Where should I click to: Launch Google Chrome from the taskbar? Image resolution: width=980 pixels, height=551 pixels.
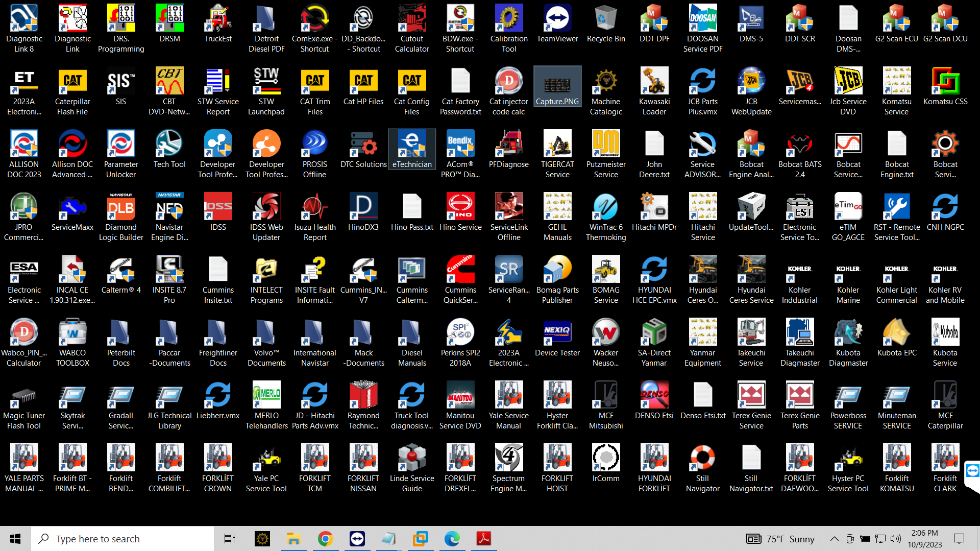coord(325,539)
